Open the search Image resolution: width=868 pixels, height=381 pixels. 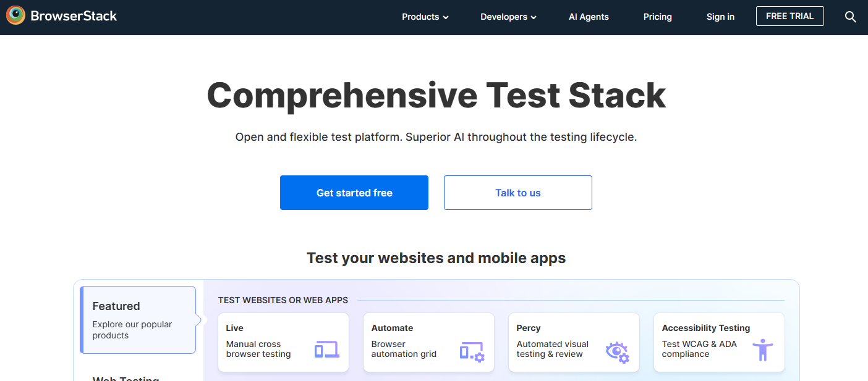[850, 17]
